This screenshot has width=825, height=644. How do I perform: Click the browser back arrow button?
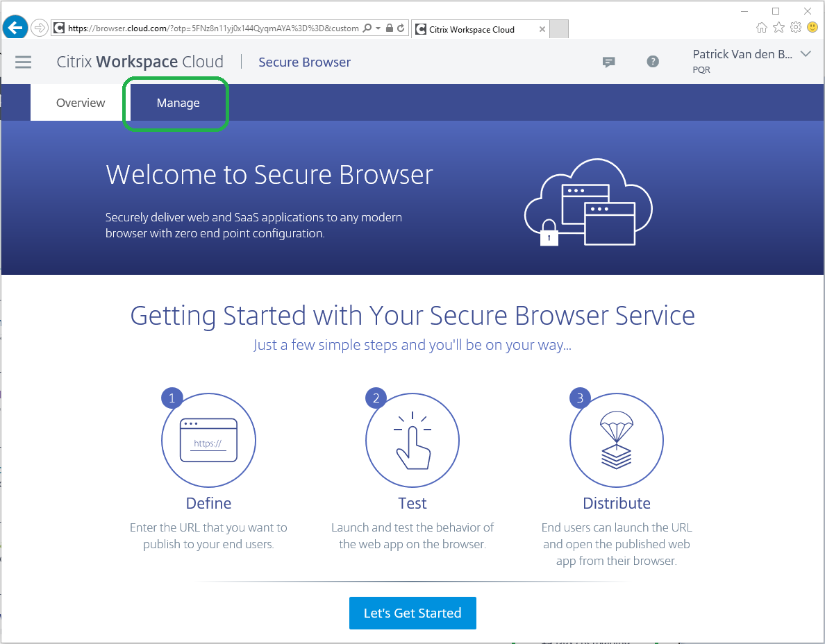click(15, 27)
